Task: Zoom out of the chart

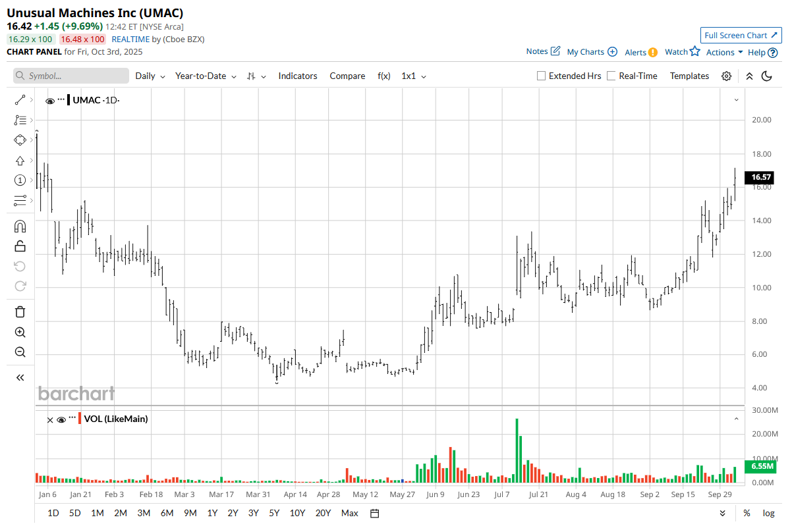Action: pos(20,352)
